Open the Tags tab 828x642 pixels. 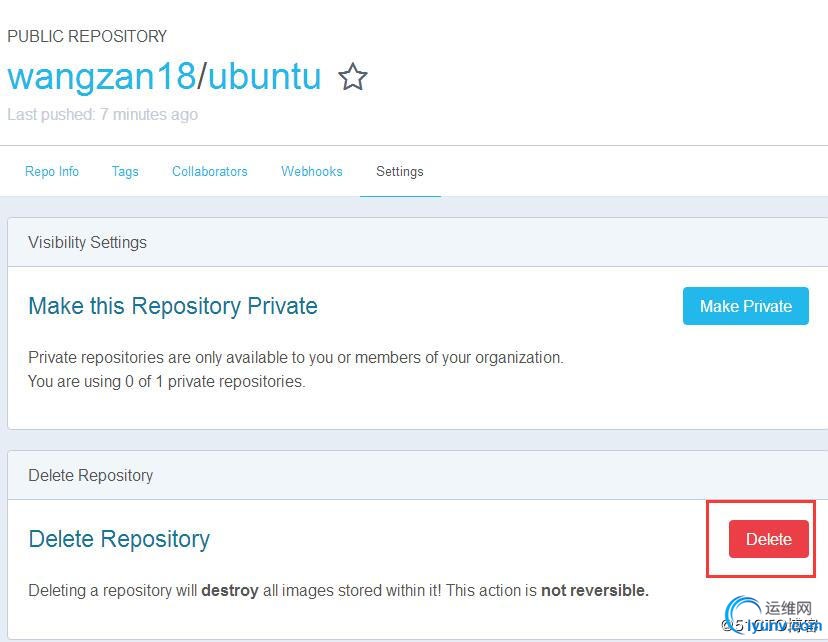[x=125, y=172]
